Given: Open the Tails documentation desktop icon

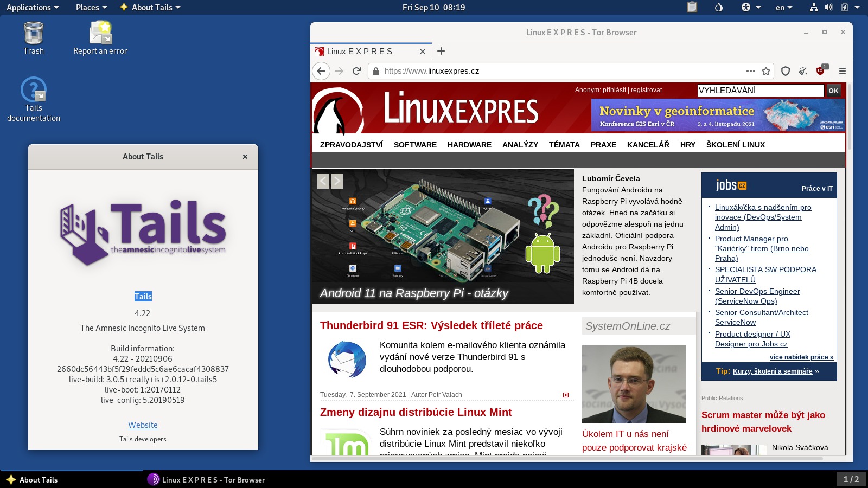Looking at the screenshot, I should (34, 100).
